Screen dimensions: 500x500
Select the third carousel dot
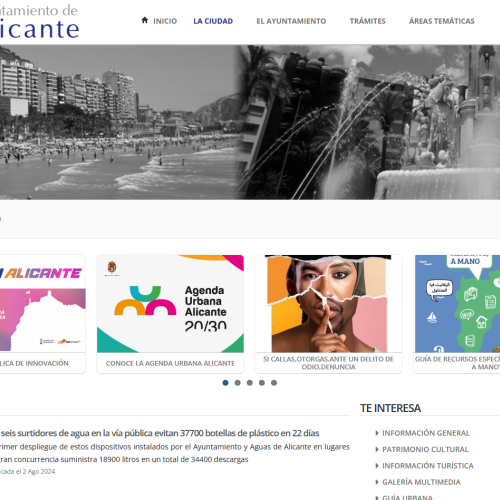(250, 383)
